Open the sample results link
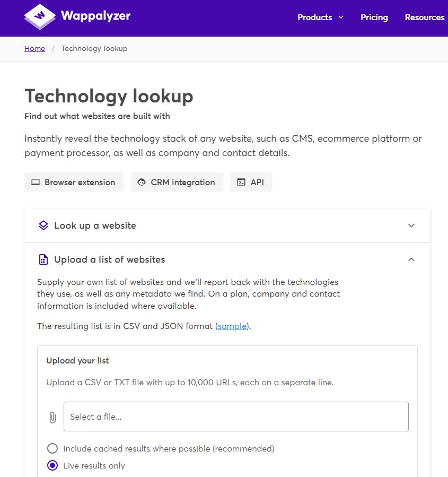448x477 pixels. point(232,326)
